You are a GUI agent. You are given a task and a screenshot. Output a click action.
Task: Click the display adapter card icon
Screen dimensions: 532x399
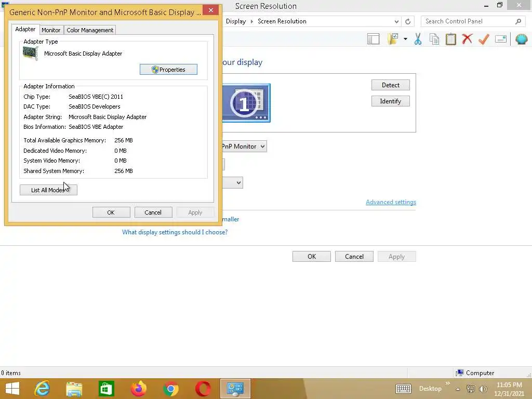[x=31, y=54]
